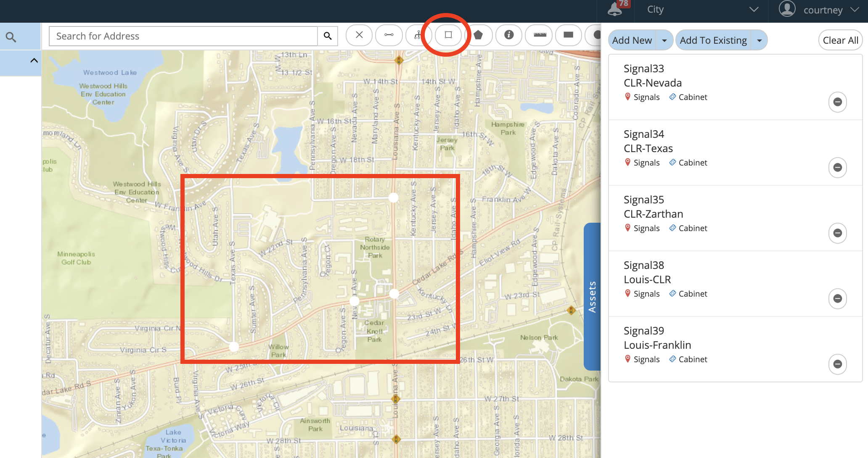The width and height of the screenshot is (868, 458).
Task: Remove Signal35 CLR-Zarthan from list
Action: point(838,233)
